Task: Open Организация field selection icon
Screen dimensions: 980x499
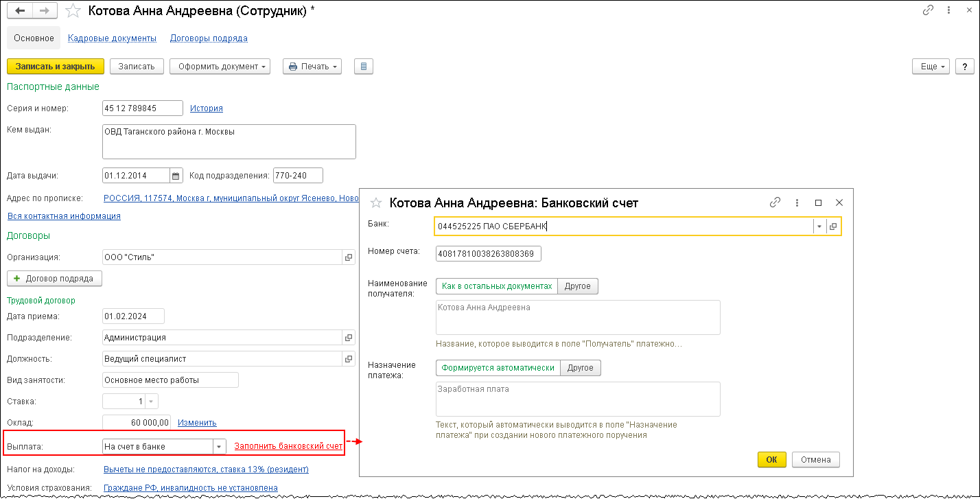Action: tap(349, 257)
